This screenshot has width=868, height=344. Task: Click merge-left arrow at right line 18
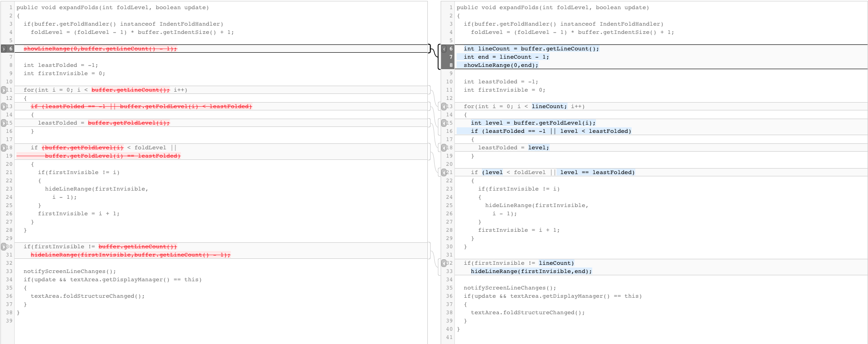pos(444,147)
